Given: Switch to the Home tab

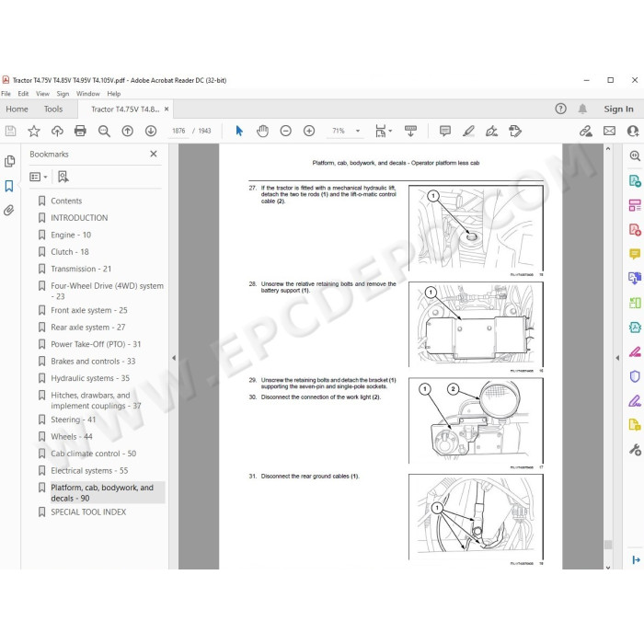Looking at the screenshot, I should (17, 109).
